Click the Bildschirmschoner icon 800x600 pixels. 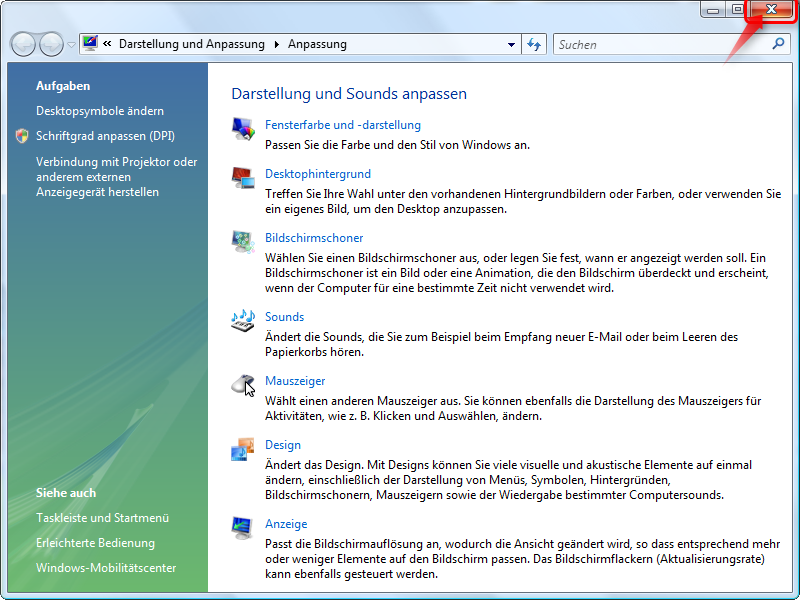(243, 242)
